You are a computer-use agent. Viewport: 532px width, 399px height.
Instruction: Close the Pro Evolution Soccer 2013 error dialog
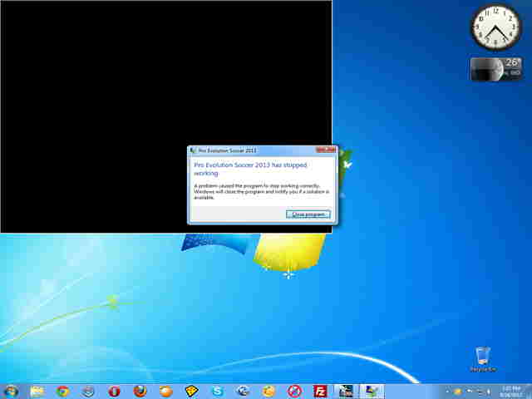325,150
